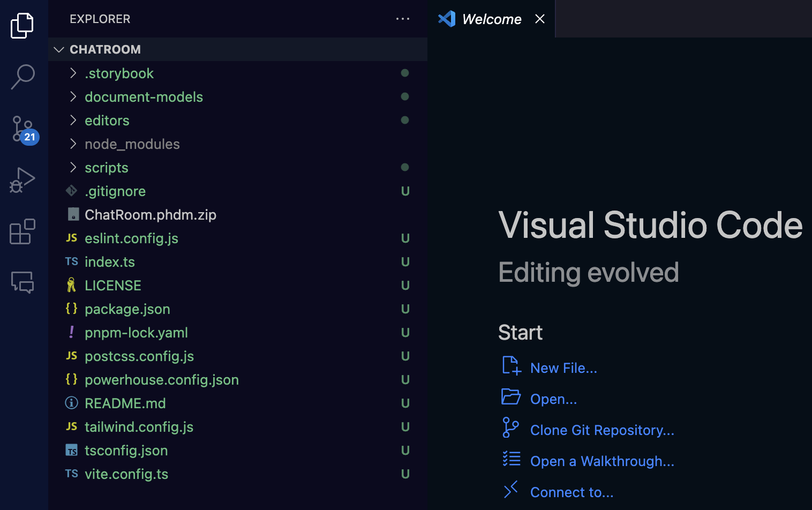The height and width of the screenshot is (510, 812).
Task: Click the Open... link
Action: 553,399
